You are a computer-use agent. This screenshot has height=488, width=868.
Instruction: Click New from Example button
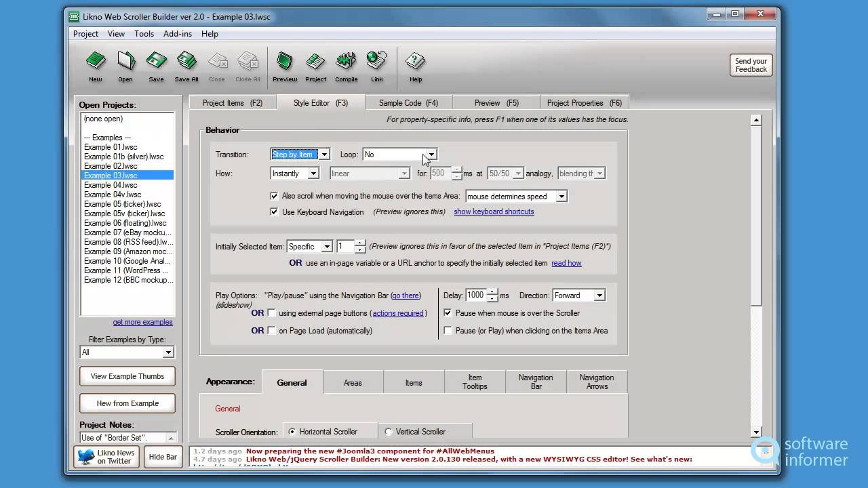(127, 403)
